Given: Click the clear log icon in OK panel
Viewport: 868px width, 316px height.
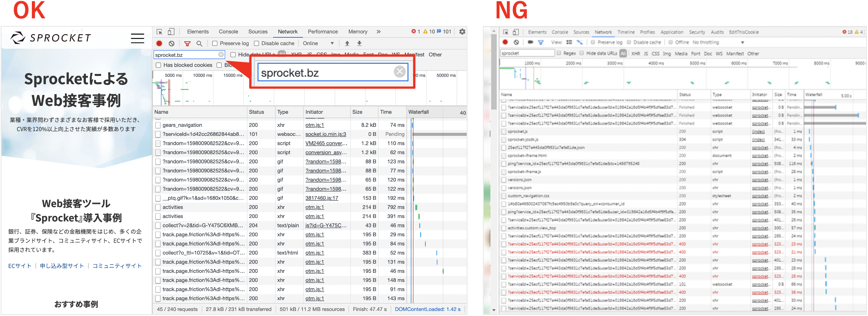Looking at the screenshot, I should click(x=171, y=44).
